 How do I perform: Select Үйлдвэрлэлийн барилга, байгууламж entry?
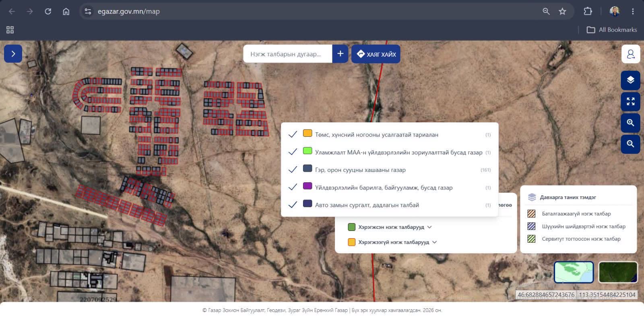390,187
